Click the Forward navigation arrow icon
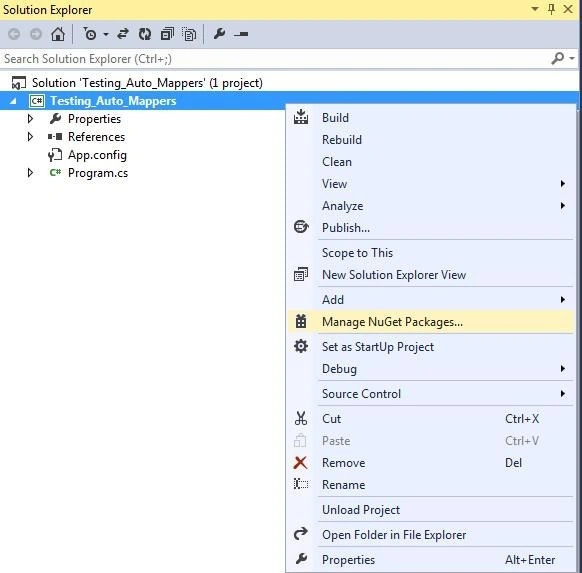 pyautogui.click(x=36, y=34)
